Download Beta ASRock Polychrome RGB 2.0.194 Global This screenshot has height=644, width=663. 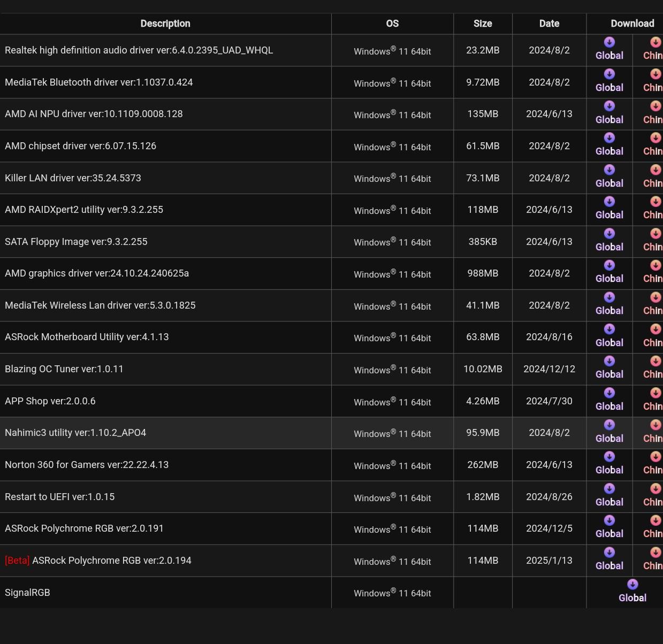coord(609,559)
